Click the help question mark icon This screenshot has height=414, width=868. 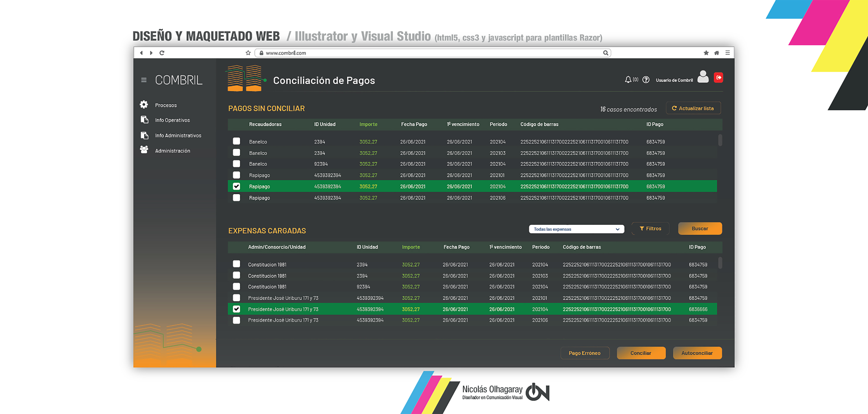[646, 80]
